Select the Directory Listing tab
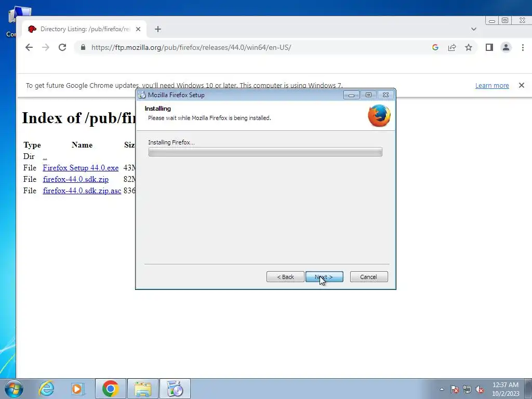The height and width of the screenshot is (399, 532). (84, 29)
